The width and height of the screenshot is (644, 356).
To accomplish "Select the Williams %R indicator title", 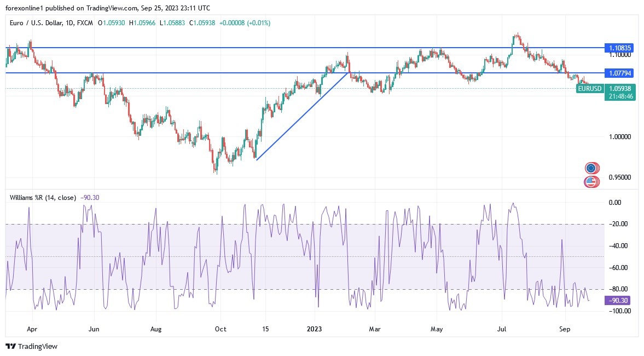I will pos(44,197).
